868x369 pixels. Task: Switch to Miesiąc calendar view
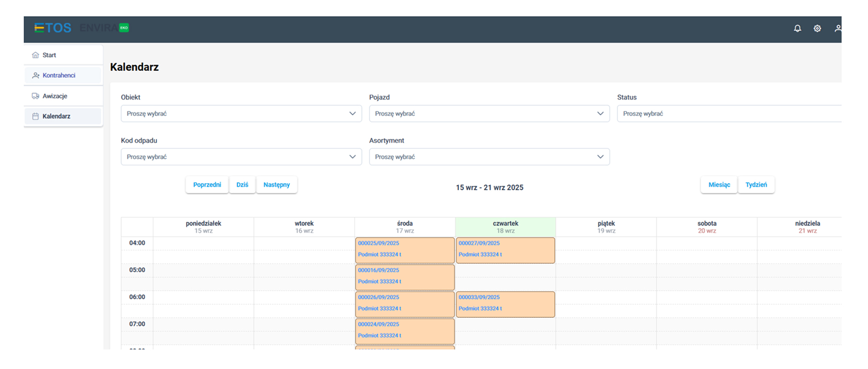pyautogui.click(x=719, y=185)
